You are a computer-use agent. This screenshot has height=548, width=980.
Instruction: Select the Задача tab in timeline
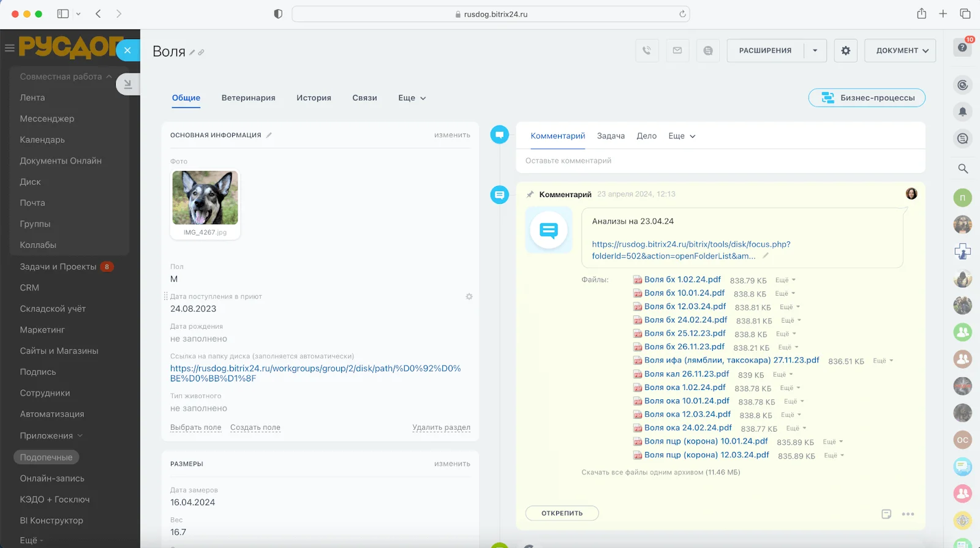click(x=611, y=136)
